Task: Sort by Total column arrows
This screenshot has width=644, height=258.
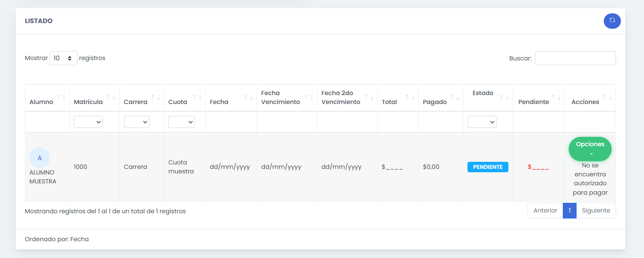Action: (410, 98)
